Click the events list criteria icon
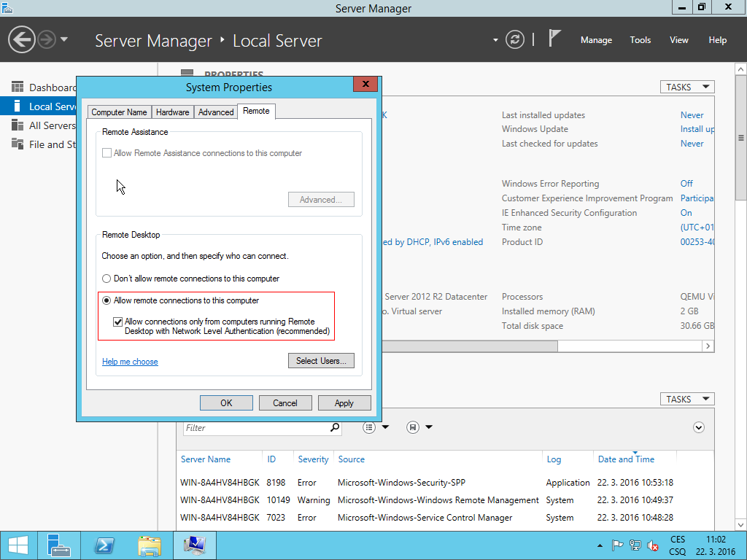747x560 pixels. click(368, 427)
